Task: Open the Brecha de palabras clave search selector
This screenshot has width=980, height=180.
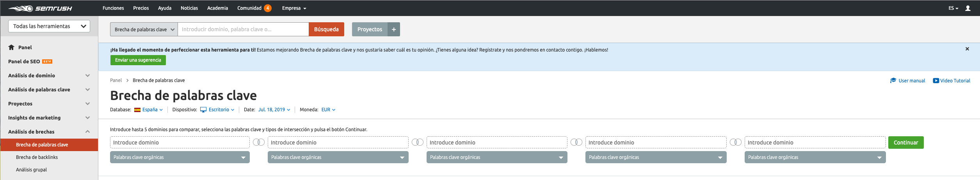Action: [x=144, y=29]
